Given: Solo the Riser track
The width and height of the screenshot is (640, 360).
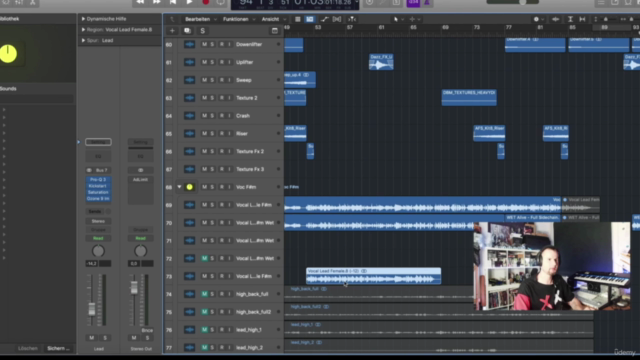Looking at the screenshot, I should coord(212,133).
